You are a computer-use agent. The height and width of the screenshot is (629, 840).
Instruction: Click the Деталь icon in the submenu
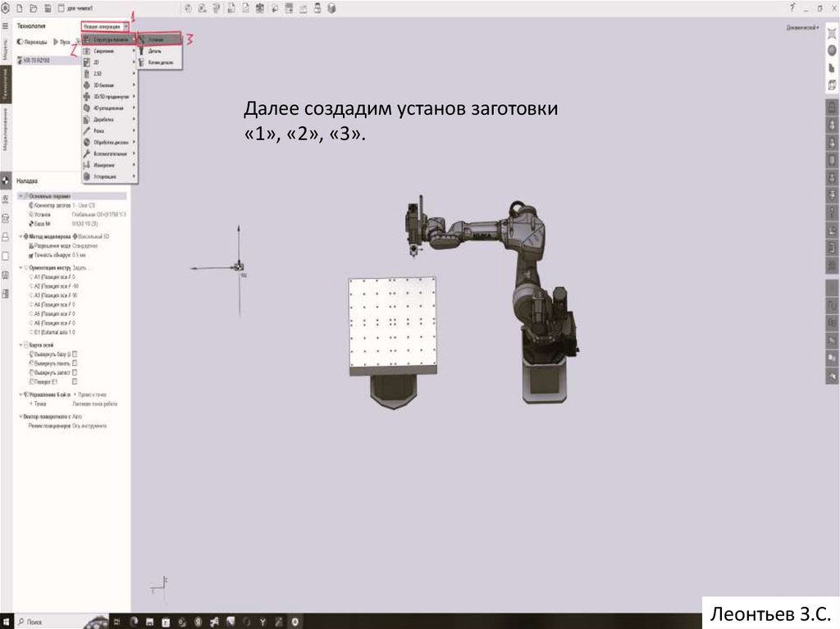tap(141, 51)
